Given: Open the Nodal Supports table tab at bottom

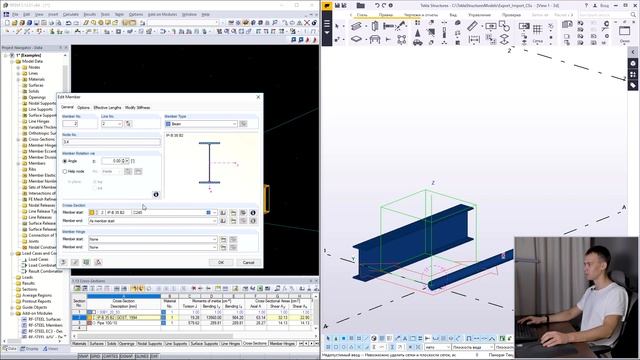Looking at the screenshot, I should (x=150, y=344).
